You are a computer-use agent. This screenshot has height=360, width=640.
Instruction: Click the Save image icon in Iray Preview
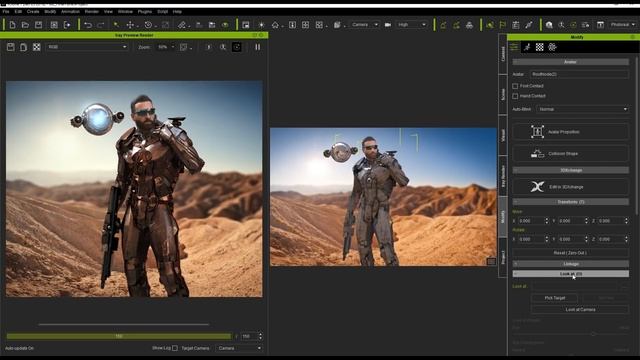tap(11, 47)
